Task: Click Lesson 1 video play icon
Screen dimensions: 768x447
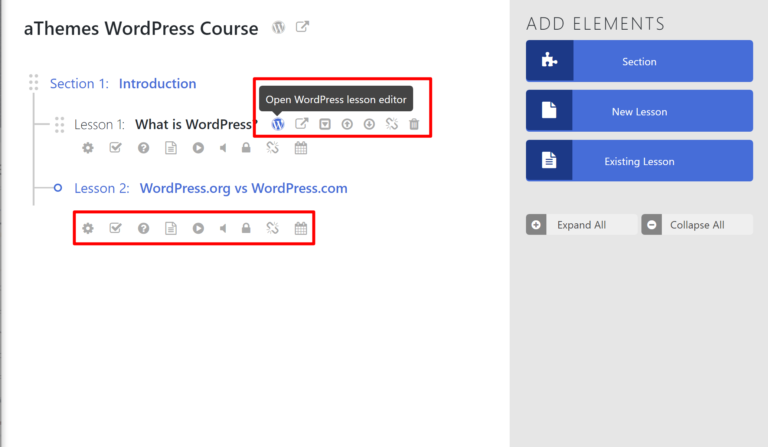Action: pos(198,148)
